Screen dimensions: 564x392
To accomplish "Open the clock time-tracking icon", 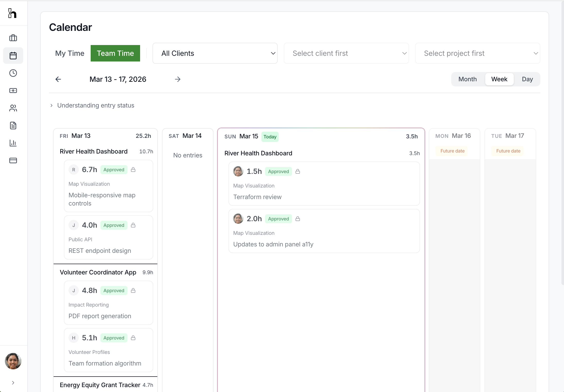I will [13, 73].
